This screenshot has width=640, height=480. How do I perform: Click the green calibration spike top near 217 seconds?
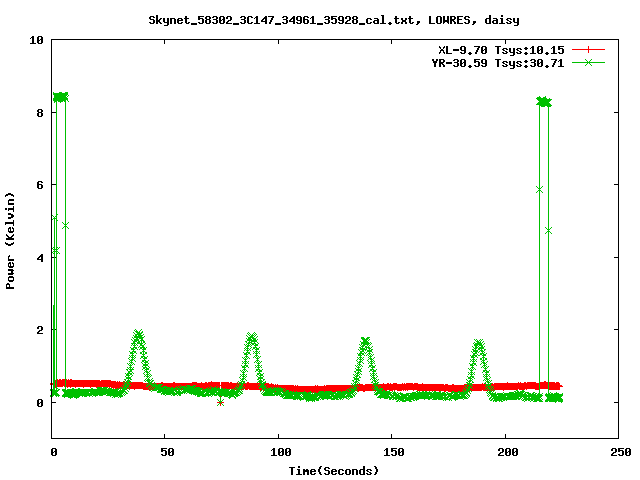point(544,102)
